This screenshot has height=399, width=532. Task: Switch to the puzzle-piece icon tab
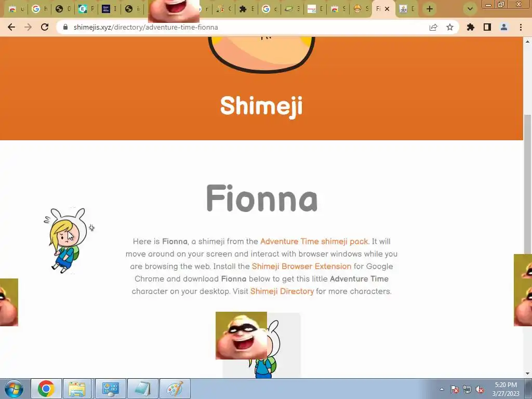click(x=247, y=9)
